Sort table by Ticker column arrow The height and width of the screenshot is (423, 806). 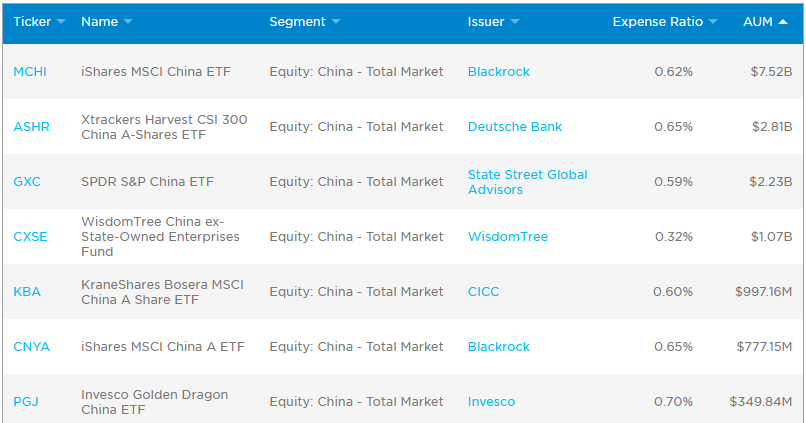(61, 22)
